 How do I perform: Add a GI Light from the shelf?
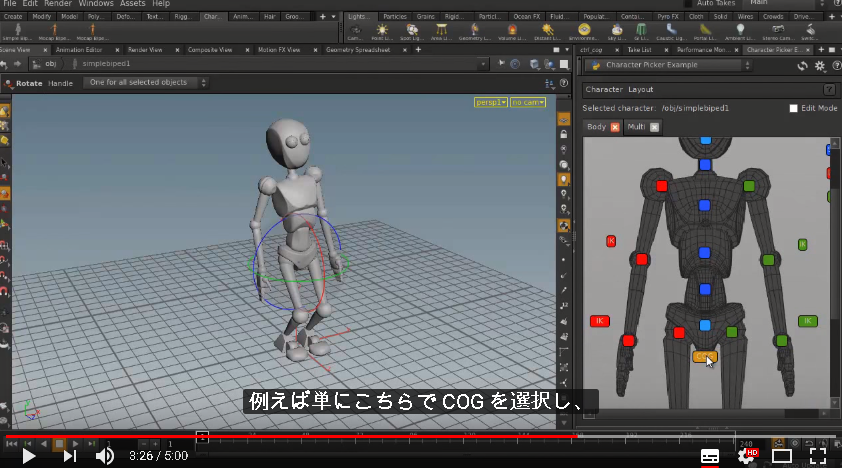pos(641,32)
